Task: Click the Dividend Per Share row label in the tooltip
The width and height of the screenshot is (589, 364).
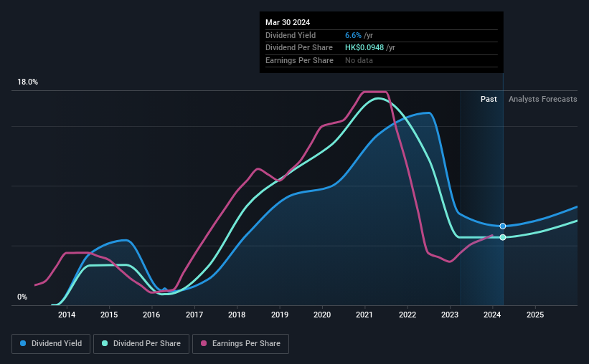Action: 299,48
